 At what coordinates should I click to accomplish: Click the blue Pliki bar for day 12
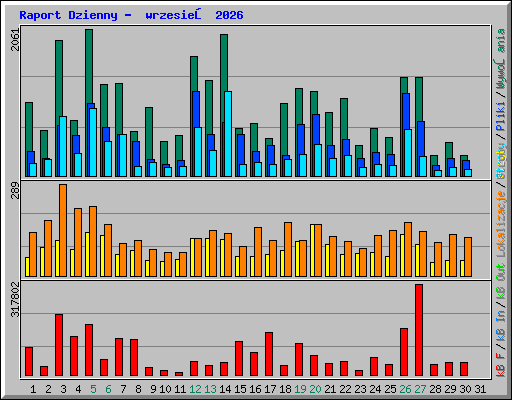(x=196, y=109)
